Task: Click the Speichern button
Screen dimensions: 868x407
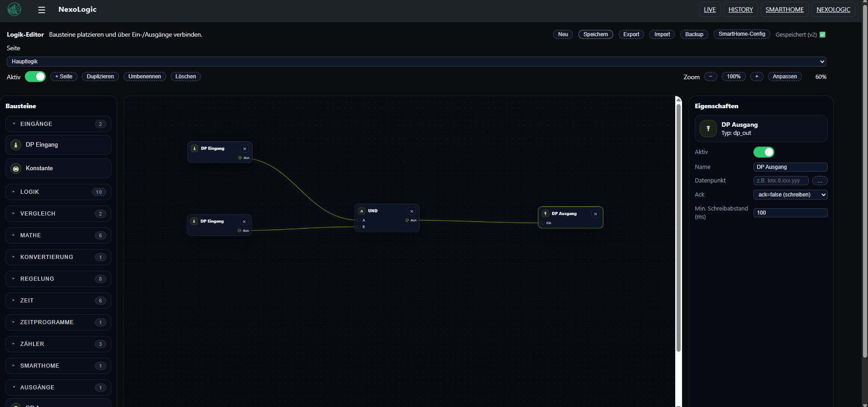Action: click(595, 34)
